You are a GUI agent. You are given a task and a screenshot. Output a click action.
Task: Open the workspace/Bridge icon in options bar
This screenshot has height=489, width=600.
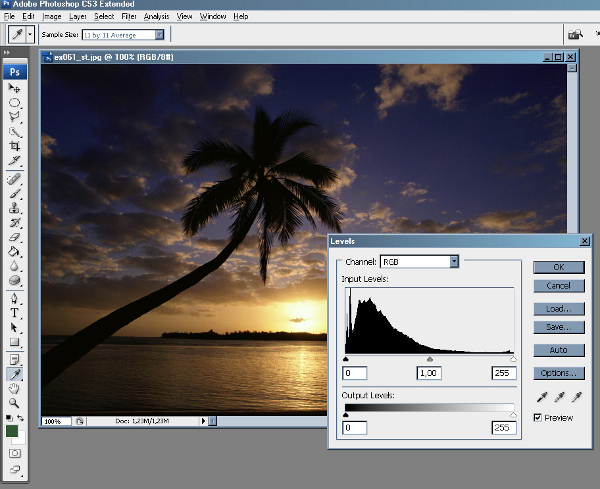pos(575,35)
